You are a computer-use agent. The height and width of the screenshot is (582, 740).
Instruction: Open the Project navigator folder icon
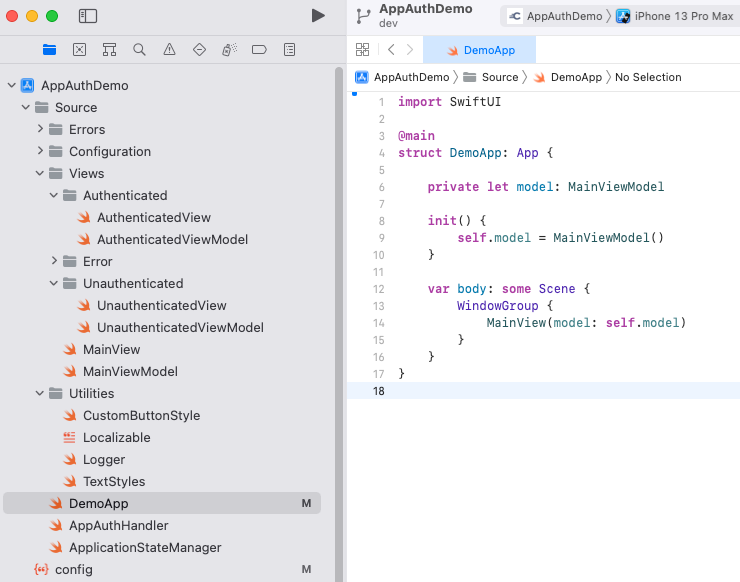50,50
